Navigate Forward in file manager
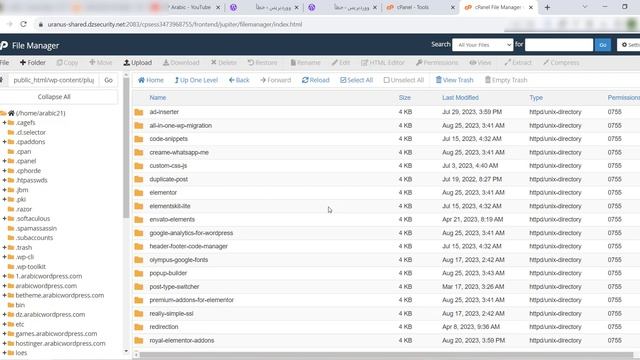The width and height of the screenshot is (640, 360). (276, 80)
